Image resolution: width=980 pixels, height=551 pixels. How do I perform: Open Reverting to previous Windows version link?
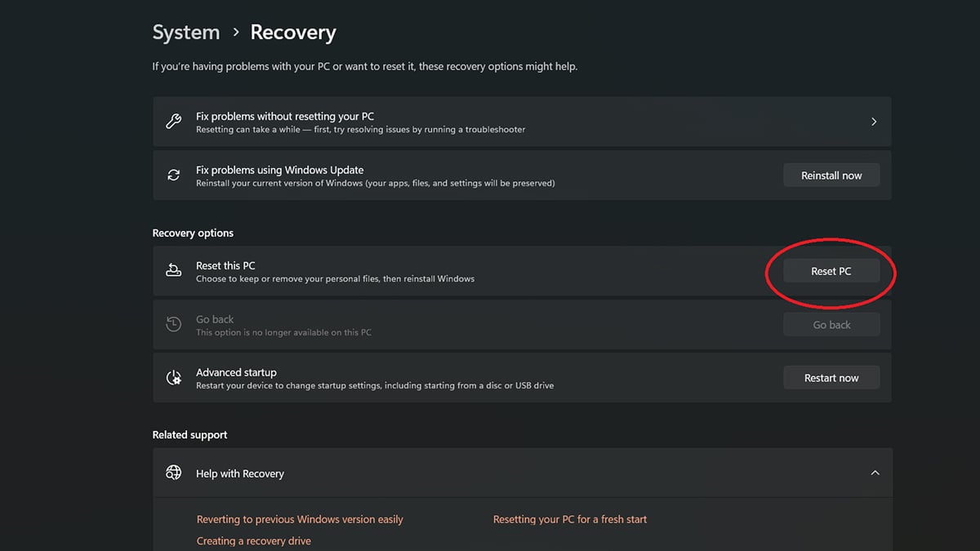point(300,519)
